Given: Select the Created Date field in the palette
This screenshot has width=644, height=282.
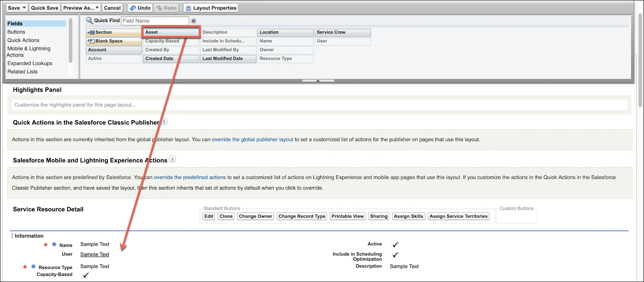Looking at the screenshot, I should pyautogui.click(x=171, y=59).
